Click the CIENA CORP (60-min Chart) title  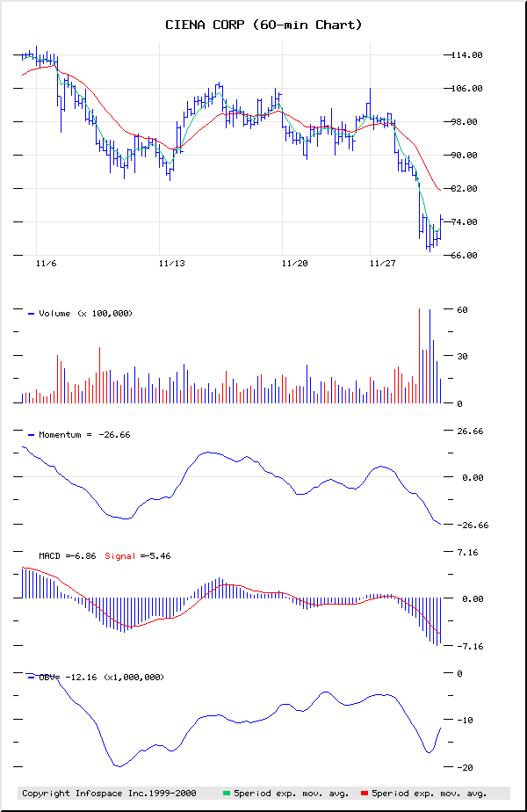[263, 25]
